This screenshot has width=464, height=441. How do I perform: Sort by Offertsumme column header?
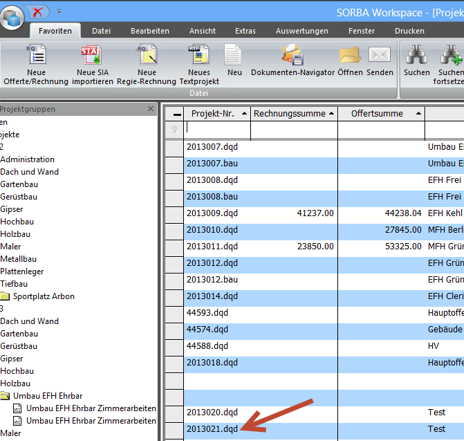click(x=381, y=114)
